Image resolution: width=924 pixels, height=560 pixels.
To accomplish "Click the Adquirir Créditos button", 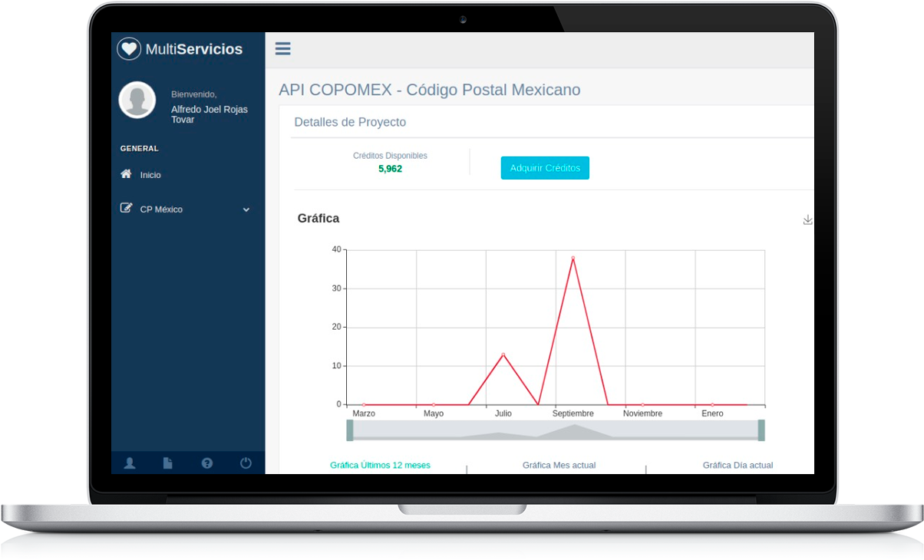I will coord(545,168).
